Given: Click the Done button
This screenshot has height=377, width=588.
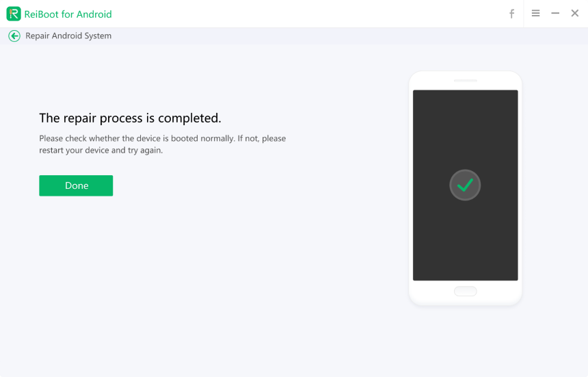Looking at the screenshot, I should pyautogui.click(x=76, y=185).
